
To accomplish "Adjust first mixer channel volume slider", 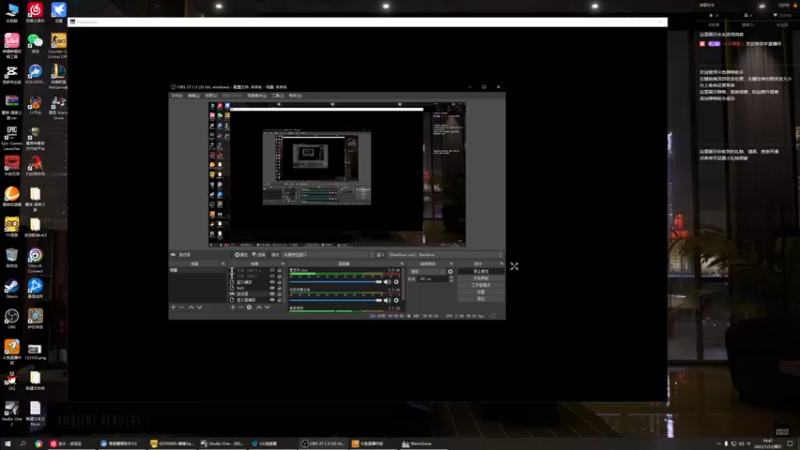I will point(336,282).
